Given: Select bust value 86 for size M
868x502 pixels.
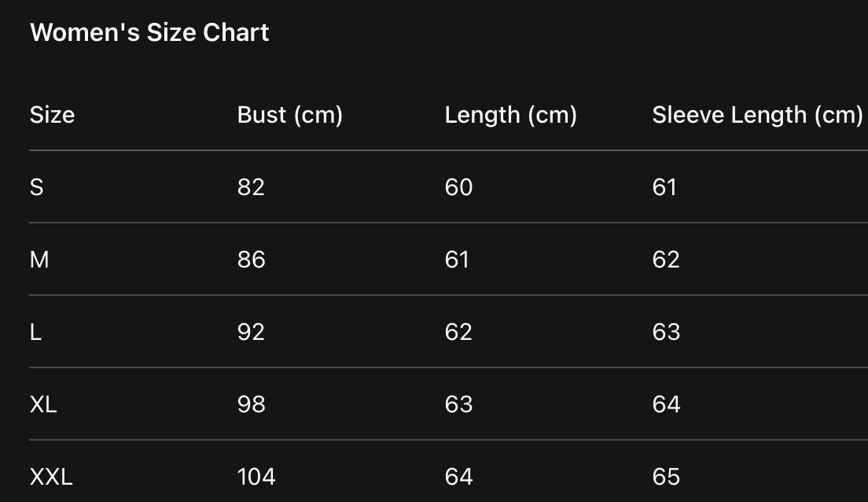Looking at the screenshot, I should click(x=251, y=260).
